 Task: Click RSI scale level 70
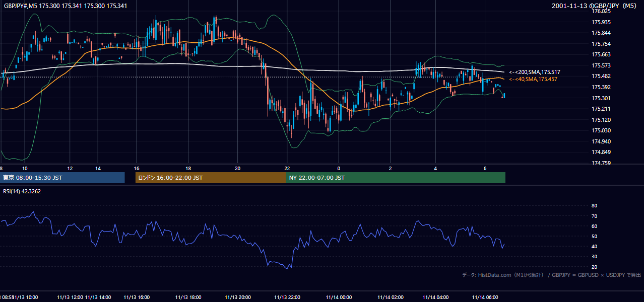595,216
